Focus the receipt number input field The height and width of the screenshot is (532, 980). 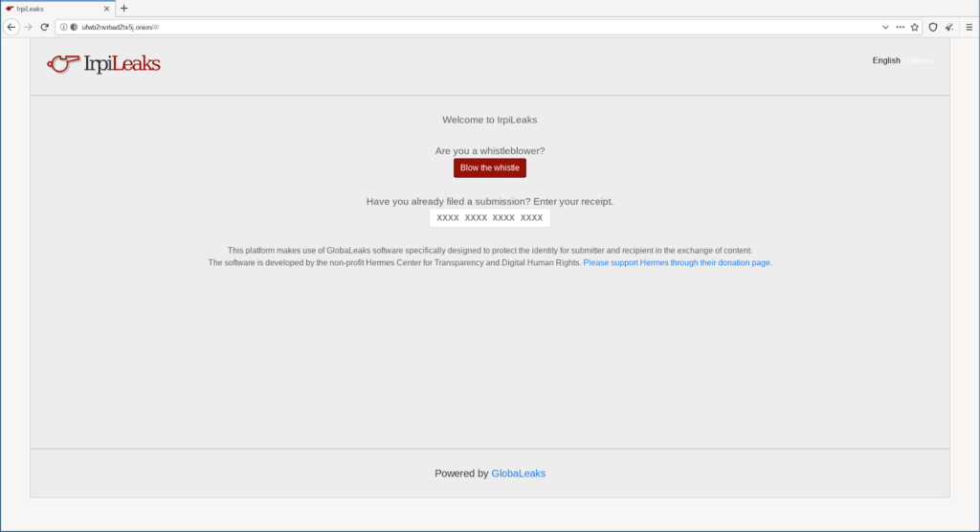click(x=489, y=217)
